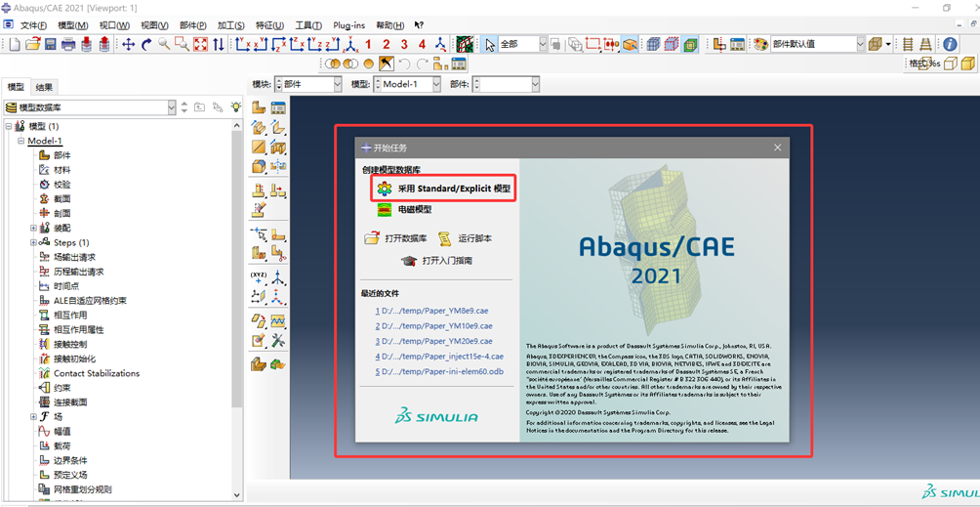Click the light bulb icon in model tree header

pos(235,106)
